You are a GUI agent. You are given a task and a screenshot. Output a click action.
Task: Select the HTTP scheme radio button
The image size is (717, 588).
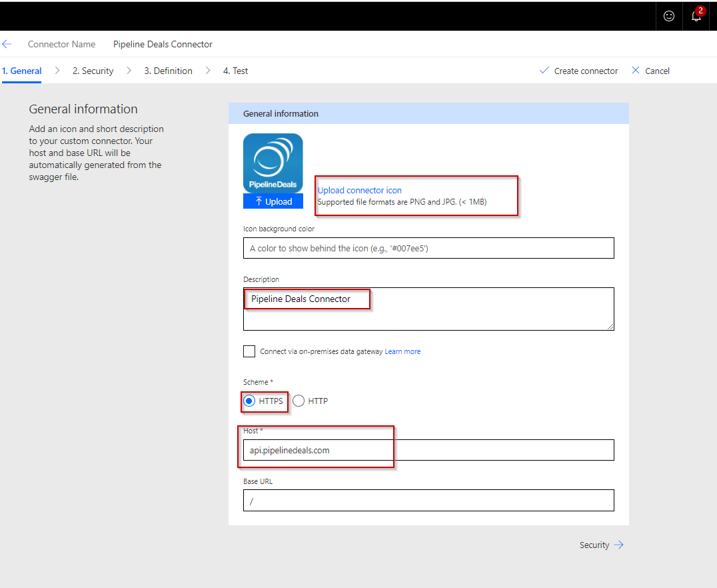[299, 401]
